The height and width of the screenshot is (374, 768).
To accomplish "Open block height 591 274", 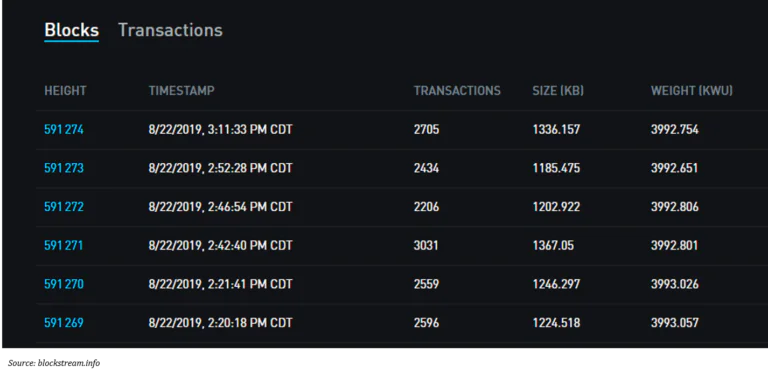I will point(64,130).
